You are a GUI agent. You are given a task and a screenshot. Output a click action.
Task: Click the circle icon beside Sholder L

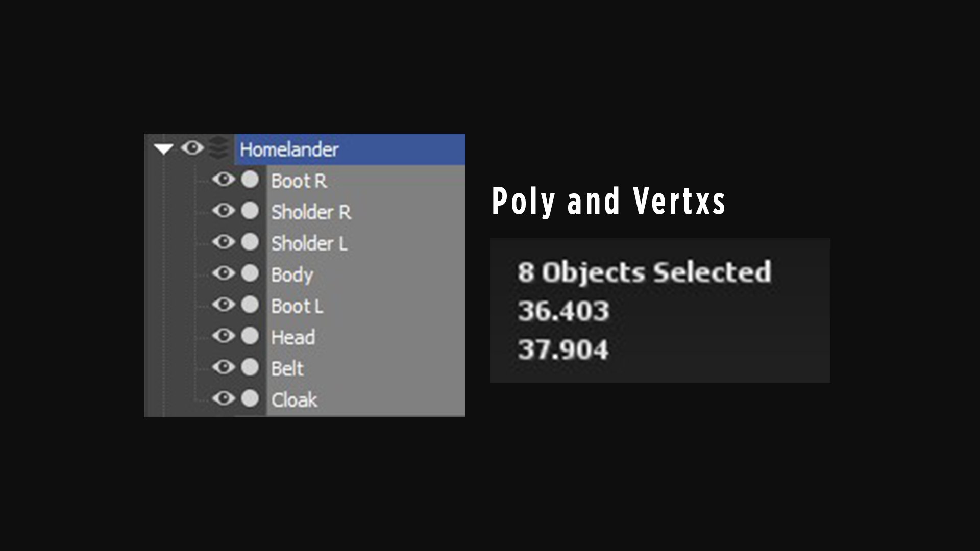click(x=250, y=242)
